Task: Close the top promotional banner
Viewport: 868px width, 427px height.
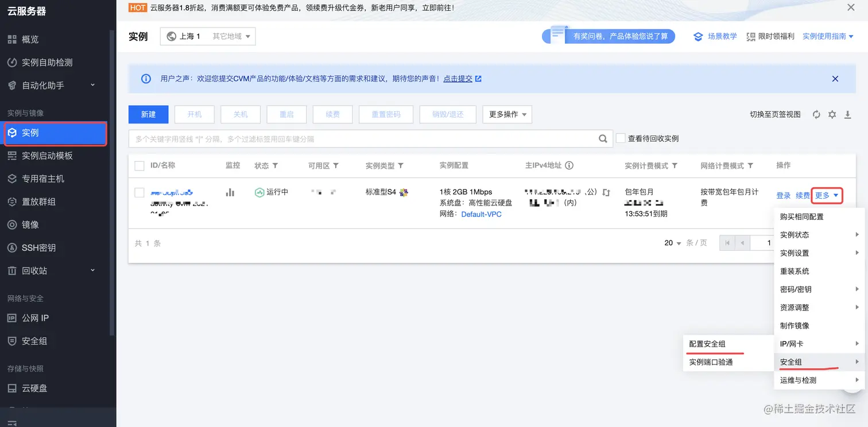Action: [x=851, y=7]
